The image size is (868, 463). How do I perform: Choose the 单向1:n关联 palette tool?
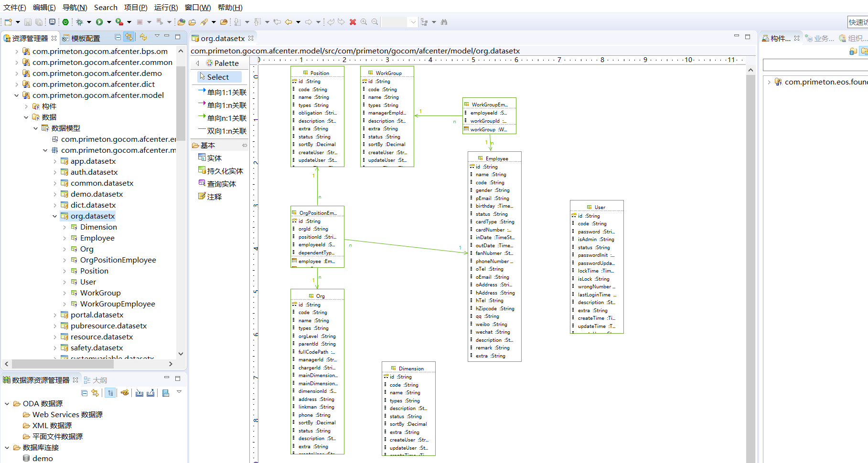(226, 105)
